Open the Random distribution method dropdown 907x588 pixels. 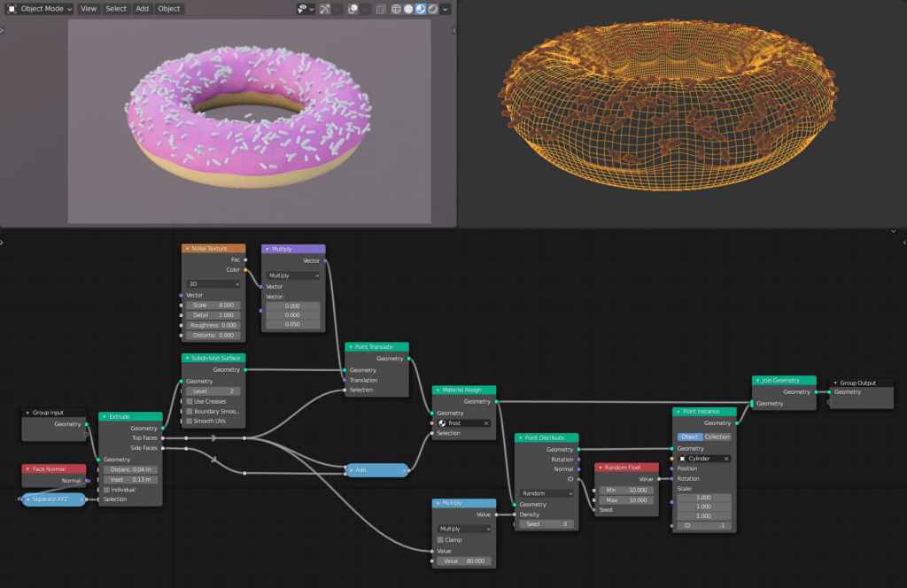(x=547, y=493)
